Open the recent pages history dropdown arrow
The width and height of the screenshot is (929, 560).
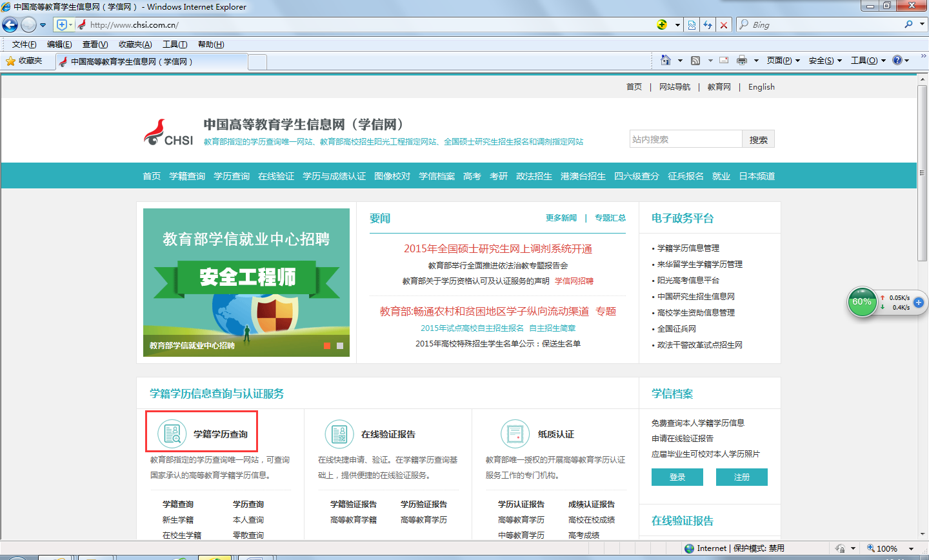[43, 25]
